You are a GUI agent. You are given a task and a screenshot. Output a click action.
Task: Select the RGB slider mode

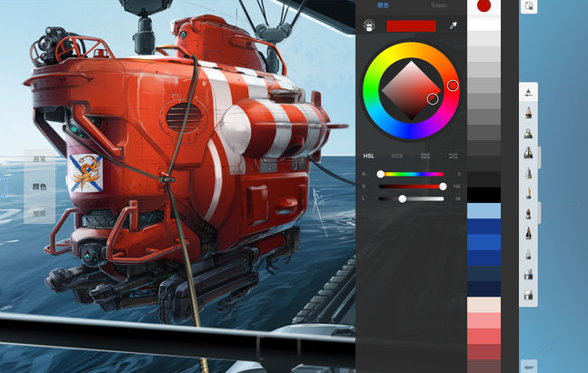point(397,156)
